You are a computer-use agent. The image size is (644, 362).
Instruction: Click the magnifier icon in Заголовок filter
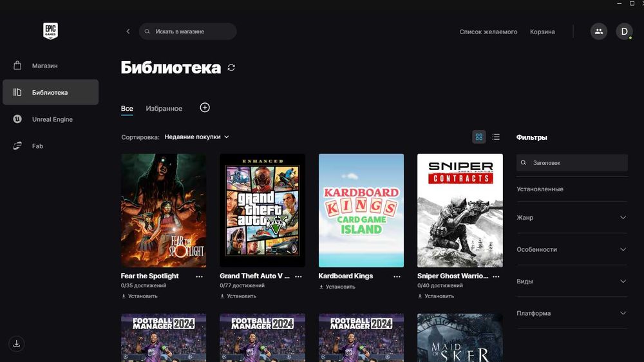(x=524, y=163)
